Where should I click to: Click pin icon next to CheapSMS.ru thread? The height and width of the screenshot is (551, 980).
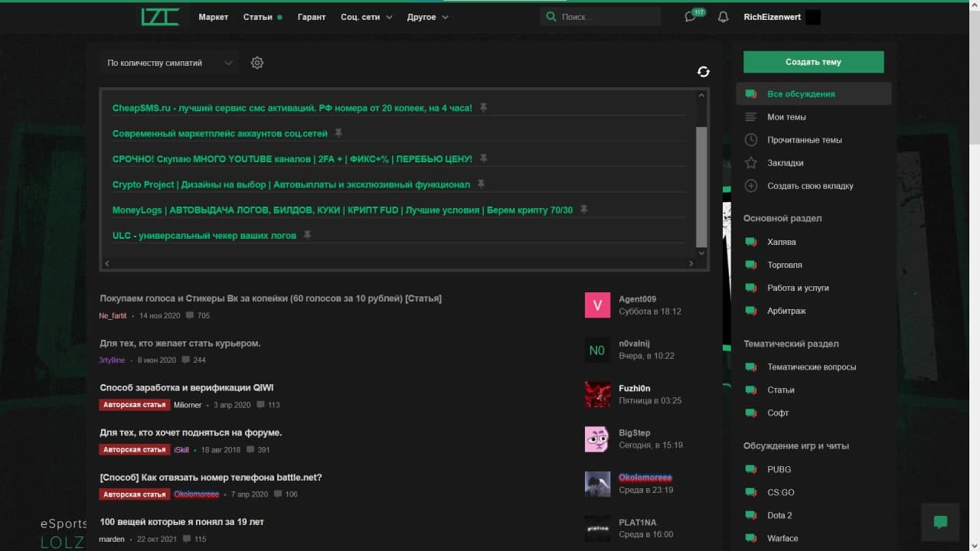pos(483,108)
